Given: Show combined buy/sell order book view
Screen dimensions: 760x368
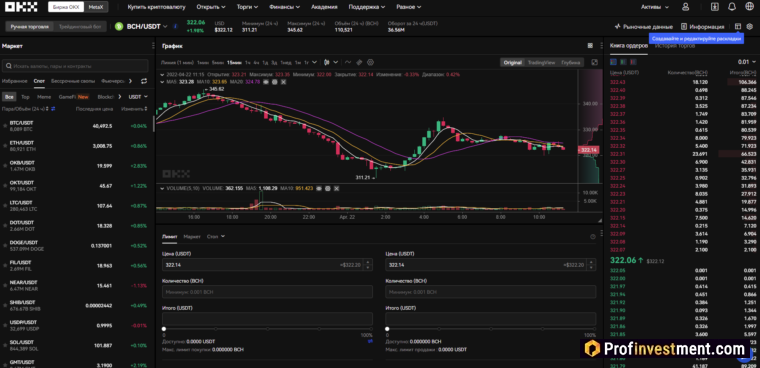Looking at the screenshot, I should pyautogui.click(x=613, y=62).
